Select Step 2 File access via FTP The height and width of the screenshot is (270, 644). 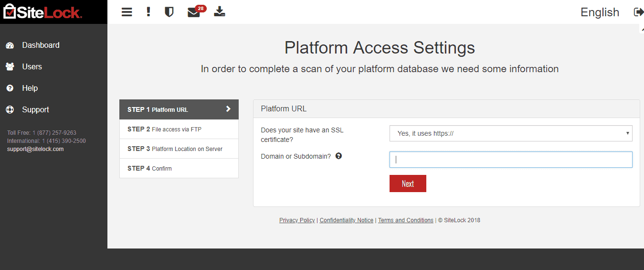click(179, 129)
